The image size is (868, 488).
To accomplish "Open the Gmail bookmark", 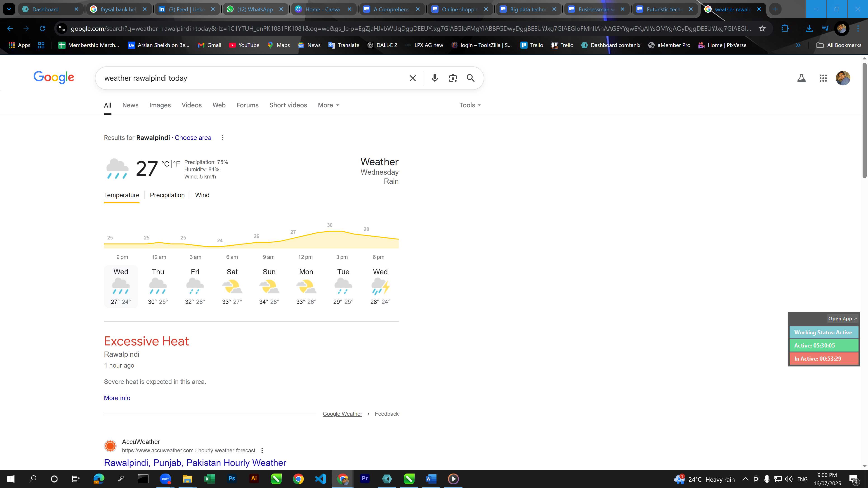I will pyautogui.click(x=209, y=45).
